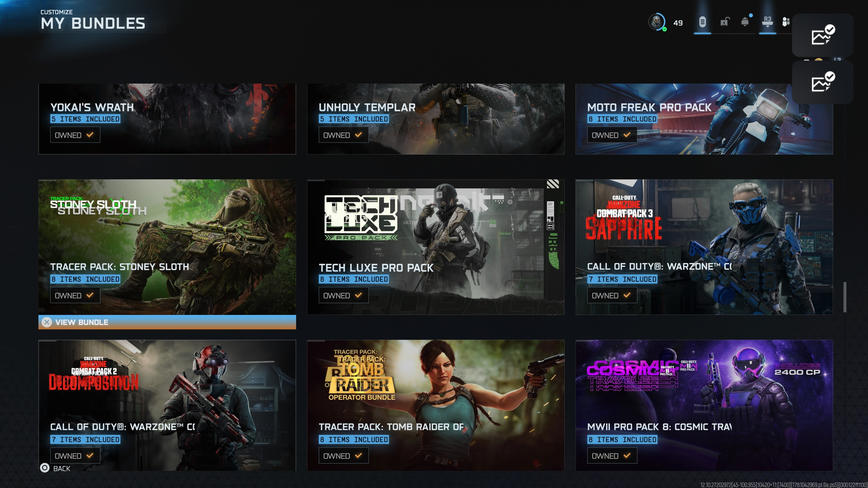868x488 pixels.
Task: Click the View Bundle button
Action: (167, 322)
